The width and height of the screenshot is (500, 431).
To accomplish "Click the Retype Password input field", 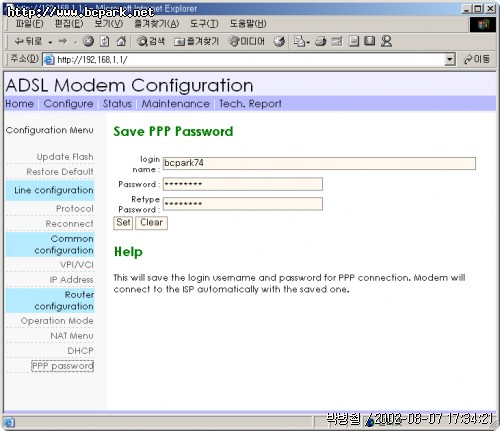I will coord(243,204).
